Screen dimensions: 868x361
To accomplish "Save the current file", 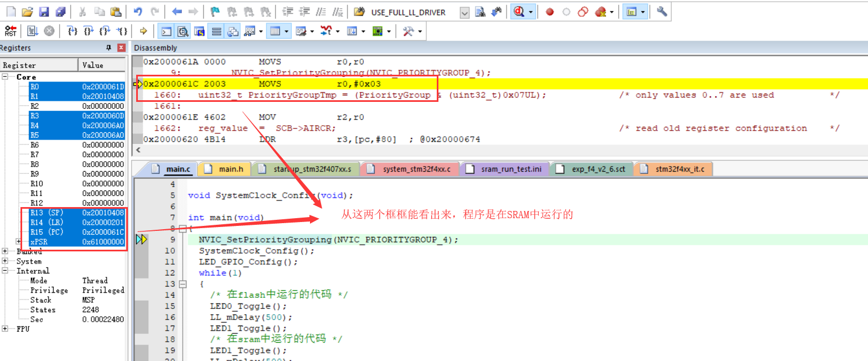I will (x=44, y=12).
